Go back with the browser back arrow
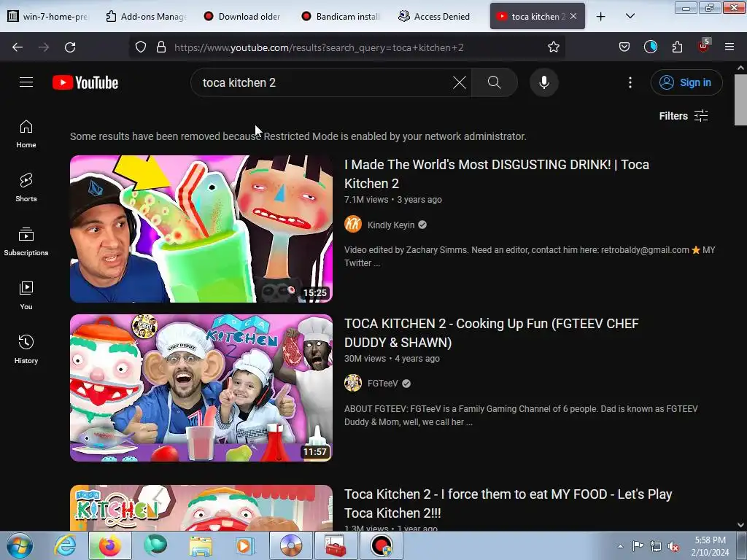Screen dimensions: 747x560 pos(18,47)
